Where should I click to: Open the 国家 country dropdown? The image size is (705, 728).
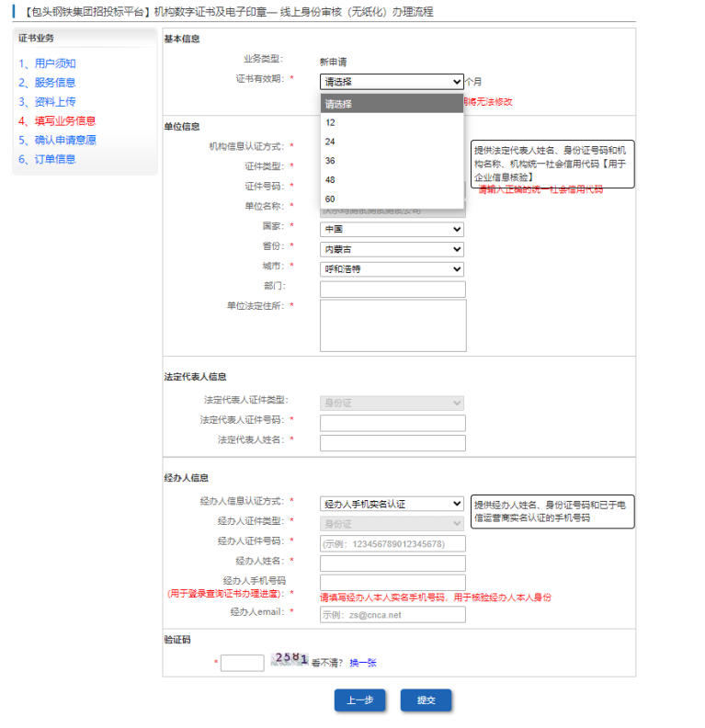click(x=392, y=229)
